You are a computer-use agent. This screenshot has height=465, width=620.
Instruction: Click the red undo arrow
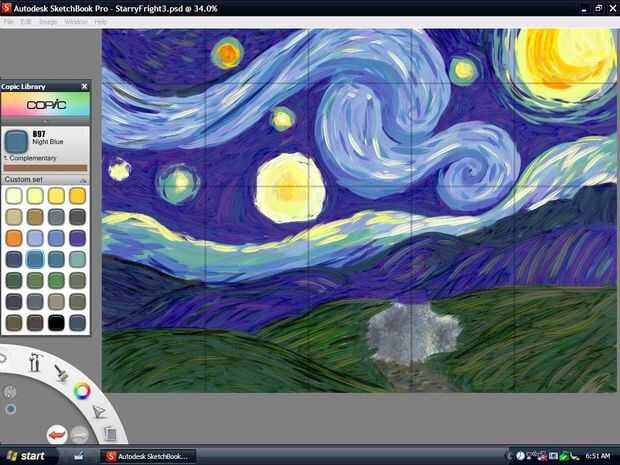(x=57, y=435)
